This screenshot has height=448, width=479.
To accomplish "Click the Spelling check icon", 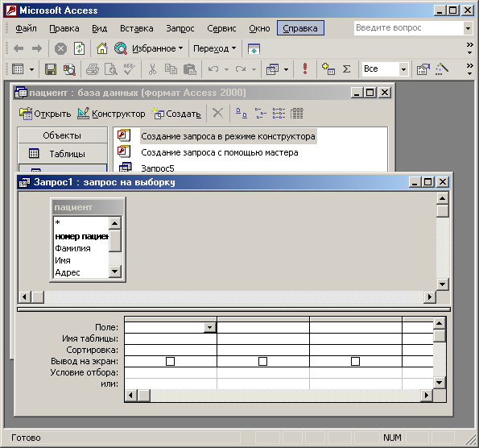I will [130, 69].
